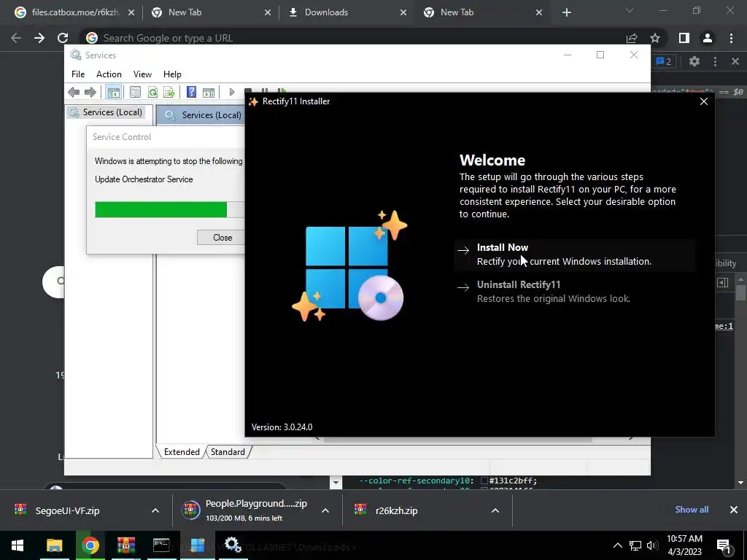The image size is (747, 560).
Task: Toggle Show/Hide Console Tree icon in Services
Action: (113, 92)
